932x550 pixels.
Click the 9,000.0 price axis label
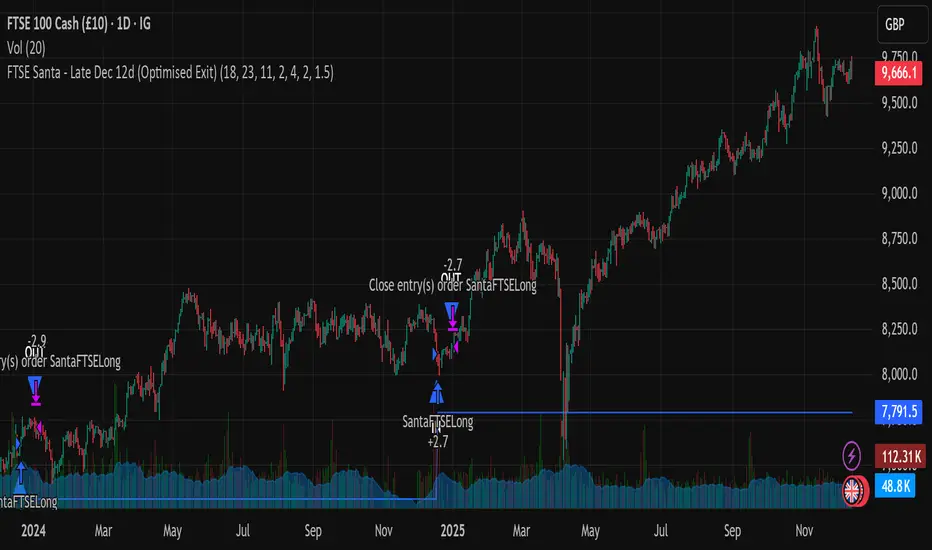899,193
